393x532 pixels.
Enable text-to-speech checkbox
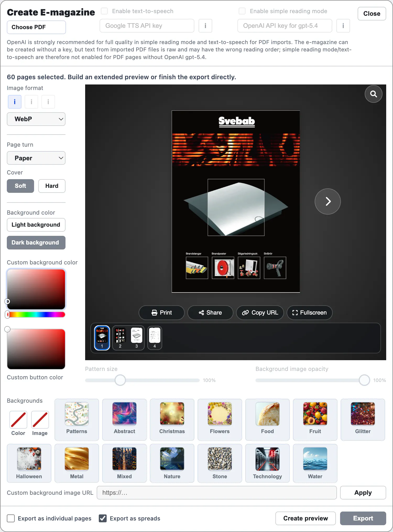pos(104,11)
